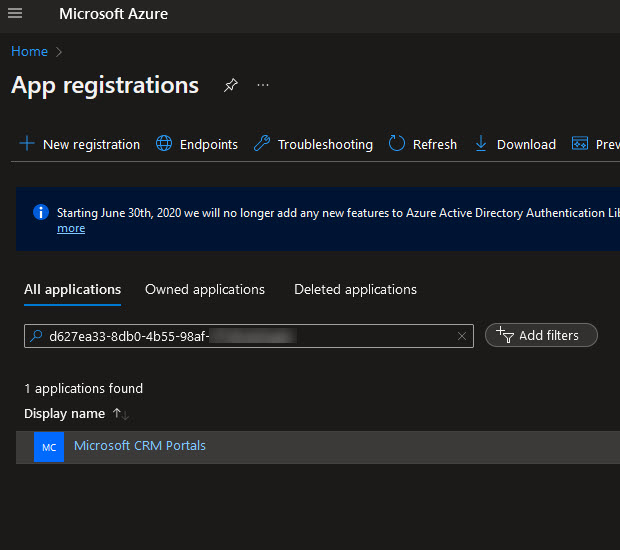Open the ellipsis more options menu
Viewport: 620px width, 550px height.
coord(263,85)
